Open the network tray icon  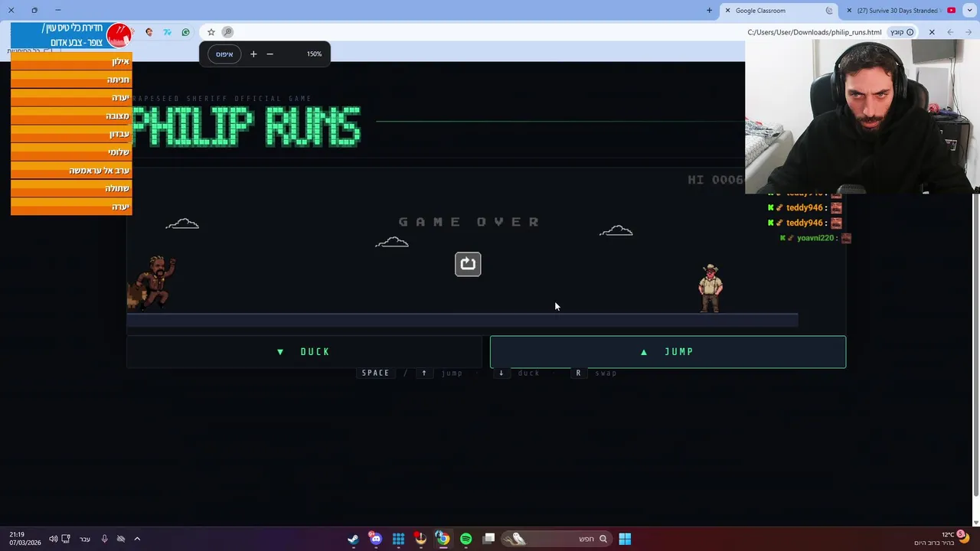click(x=67, y=539)
